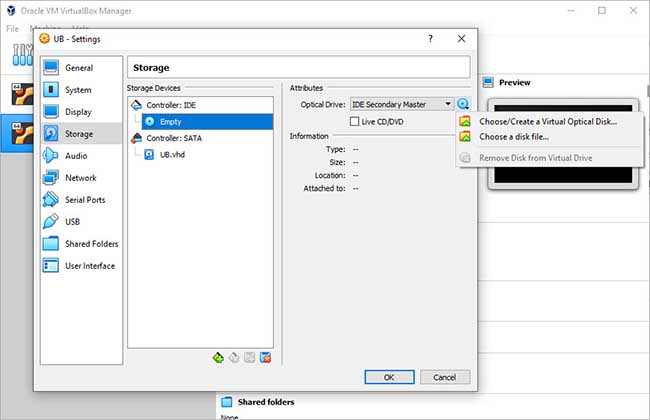Open the File menu in VirtualBox Manager
Screen dimensions: 650x420
[x=12, y=29]
